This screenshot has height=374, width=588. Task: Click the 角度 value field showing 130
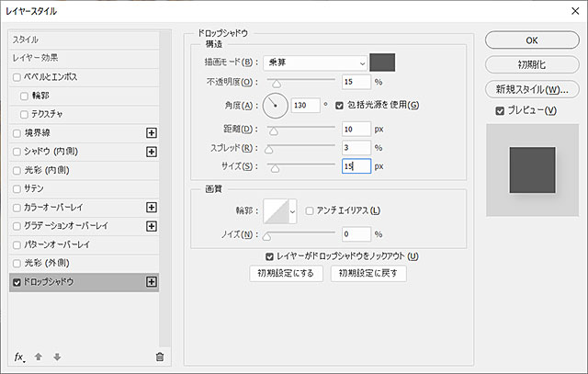tap(306, 106)
